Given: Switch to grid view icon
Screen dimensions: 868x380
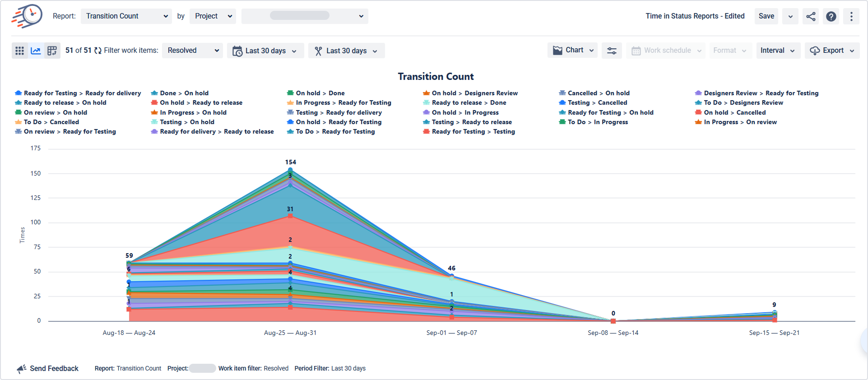Looking at the screenshot, I should click(19, 51).
